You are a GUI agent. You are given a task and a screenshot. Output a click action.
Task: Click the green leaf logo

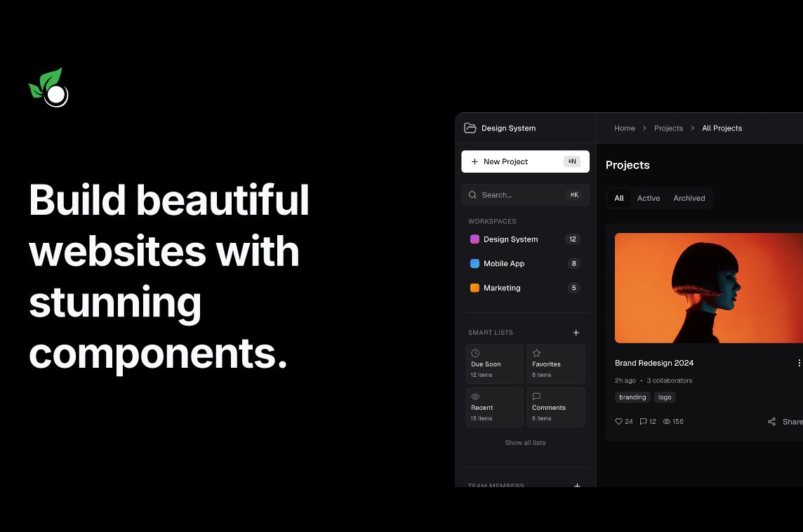point(48,88)
